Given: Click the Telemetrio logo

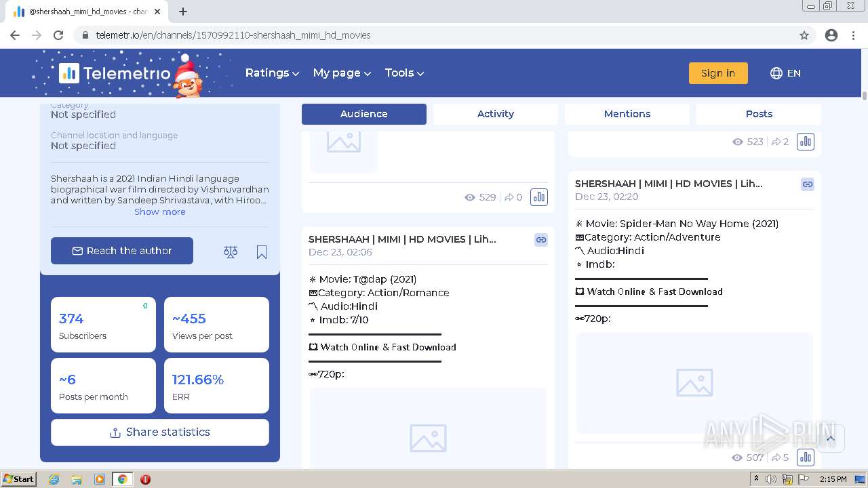Looking at the screenshot, I should pyautogui.click(x=114, y=73).
